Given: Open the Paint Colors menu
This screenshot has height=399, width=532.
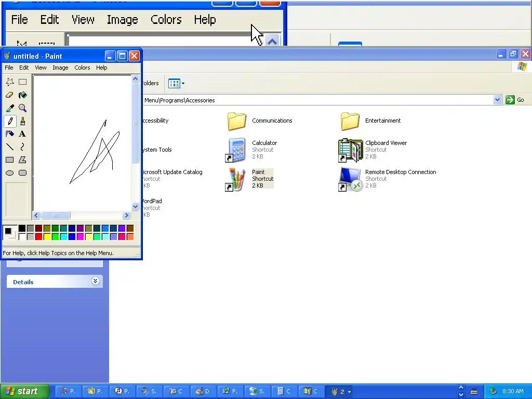Looking at the screenshot, I should pos(82,68).
